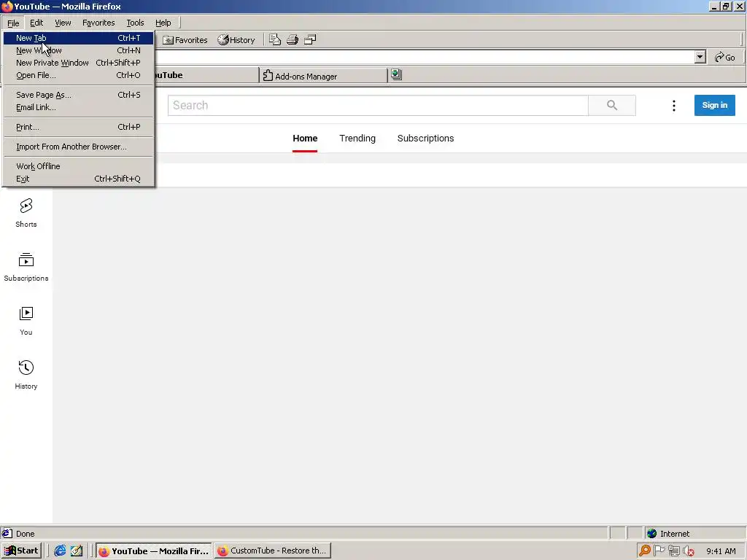
Task: Select Open File... menu entry
Action: [78, 75]
